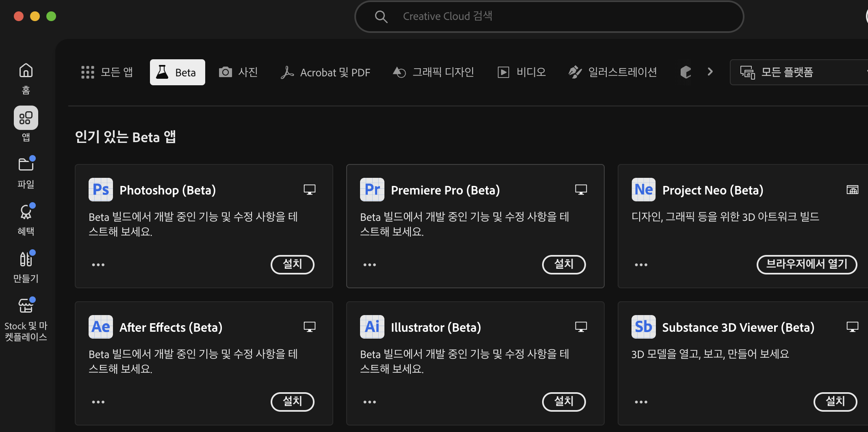This screenshot has height=432, width=868.
Task: Click the search magnifier icon
Action: tap(381, 17)
